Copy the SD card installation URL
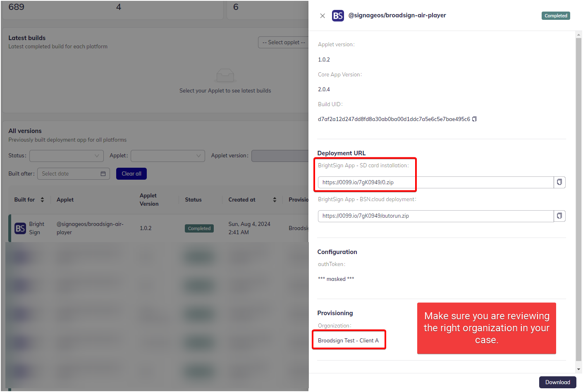The image size is (583, 392). pyautogui.click(x=559, y=182)
